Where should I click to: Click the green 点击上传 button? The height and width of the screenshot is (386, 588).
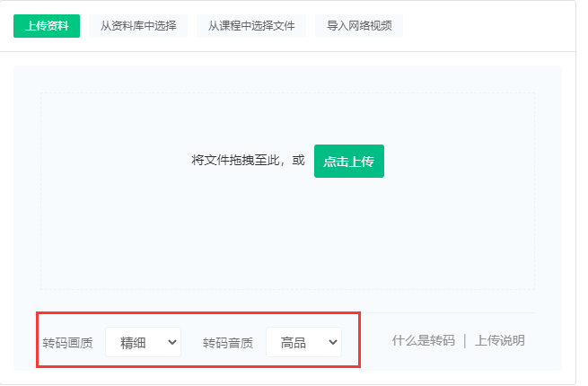tap(348, 162)
